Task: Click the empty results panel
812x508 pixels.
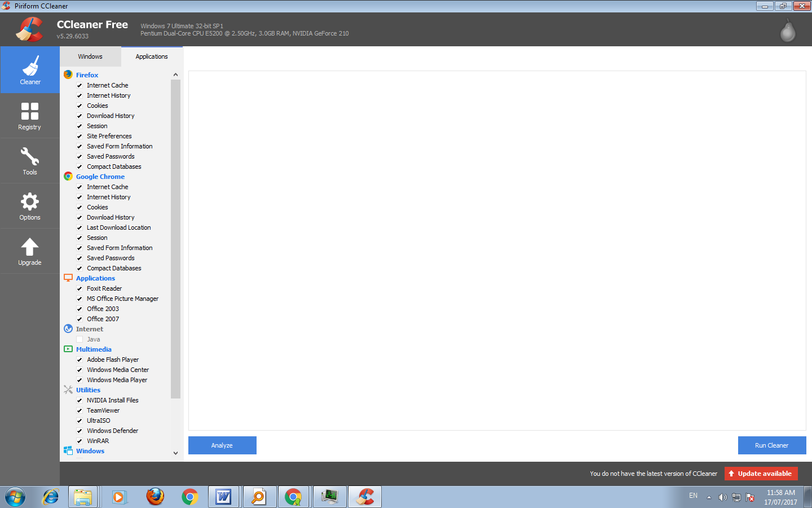Action: (x=497, y=251)
